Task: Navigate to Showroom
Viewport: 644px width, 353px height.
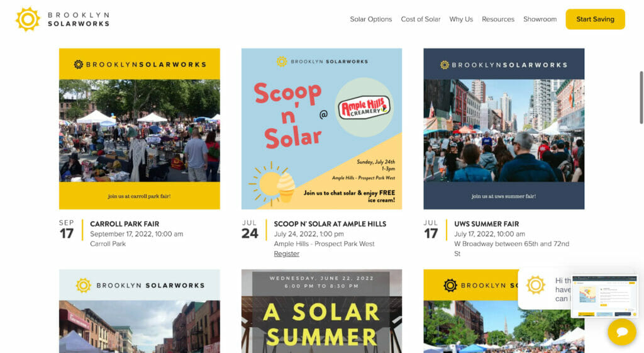Action: pyautogui.click(x=540, y=20)
